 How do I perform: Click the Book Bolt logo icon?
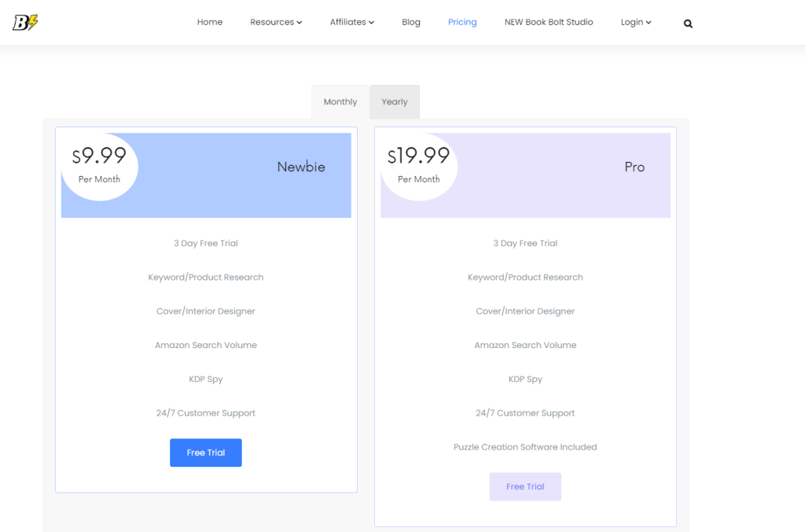25,22
